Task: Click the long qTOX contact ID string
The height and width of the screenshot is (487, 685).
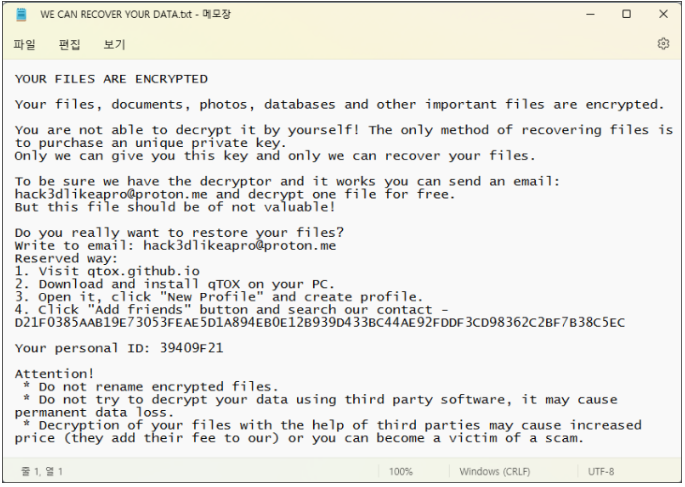Action: [320, 323]
